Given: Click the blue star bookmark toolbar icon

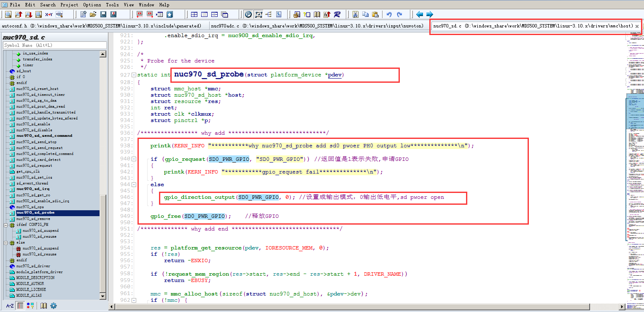Looking at the screenshot, I should point(170,14).
